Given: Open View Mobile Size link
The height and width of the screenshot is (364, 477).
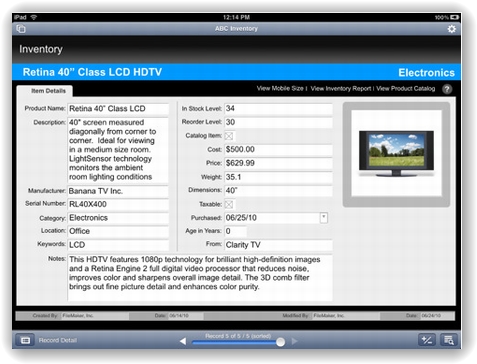Looking at the screenshot, I should (x=280, y=88).
